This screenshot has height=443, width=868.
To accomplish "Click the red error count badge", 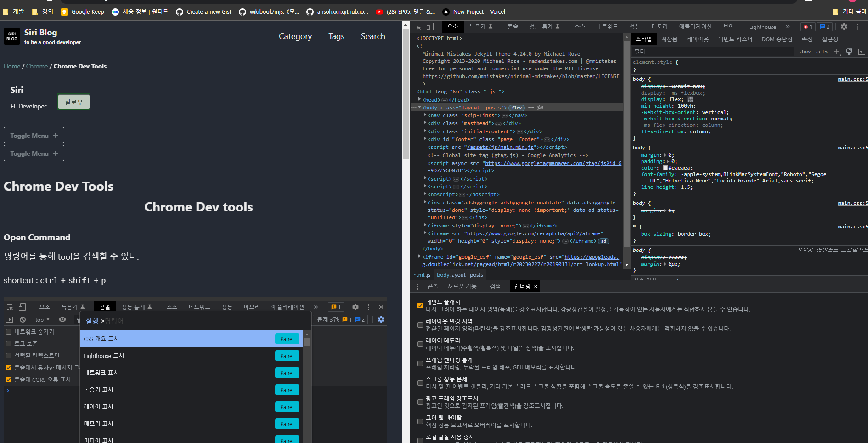I will pos(808,27).
